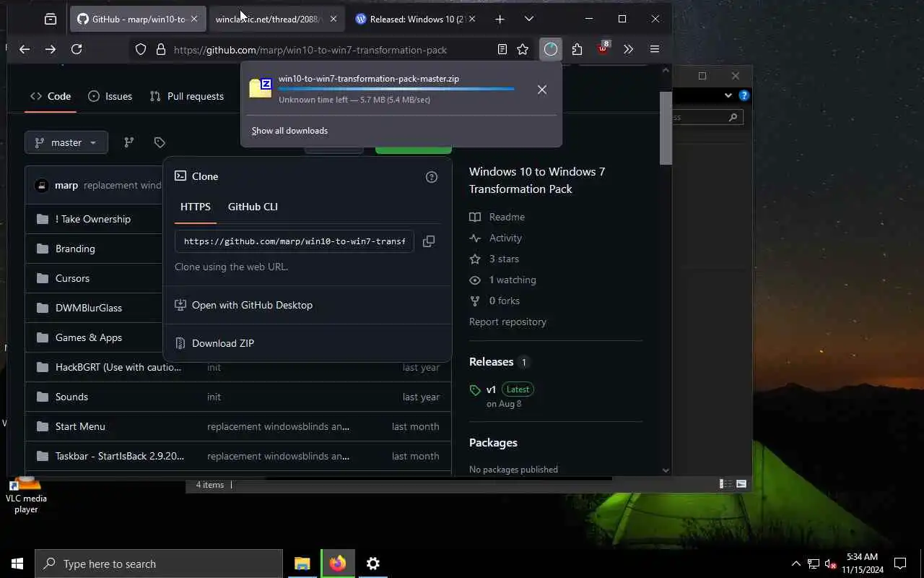Open the Code repository tab
The height and width of the screenshot is (578, 924).
(51, 96)
